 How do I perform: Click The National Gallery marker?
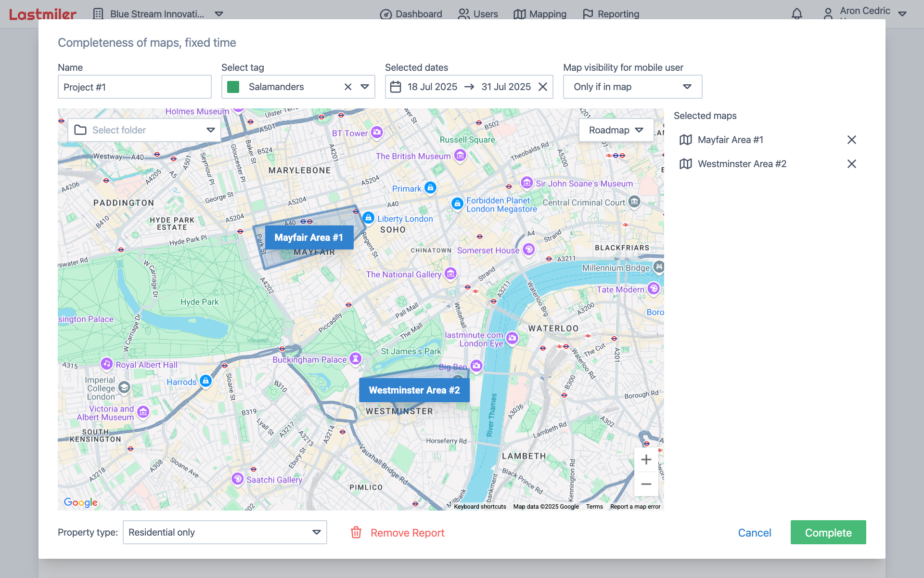coord(450,274)
